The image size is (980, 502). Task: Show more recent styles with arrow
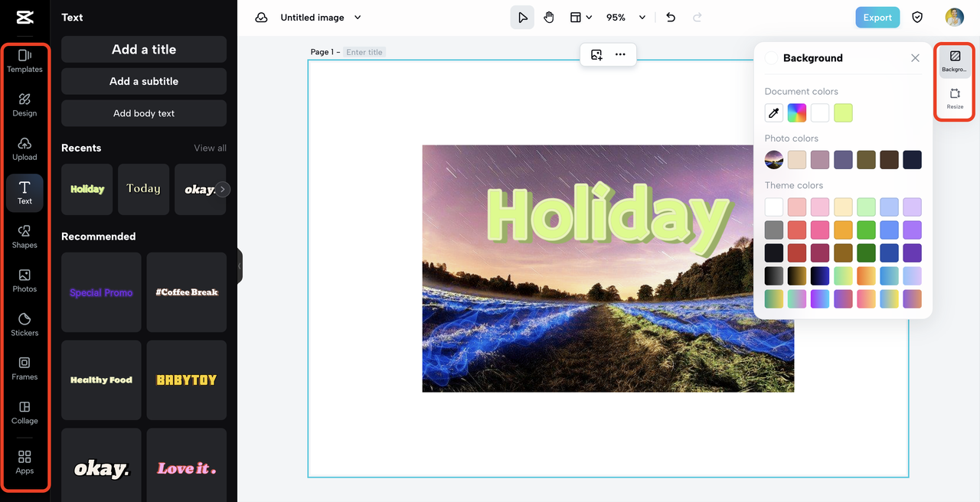[222, 189]
